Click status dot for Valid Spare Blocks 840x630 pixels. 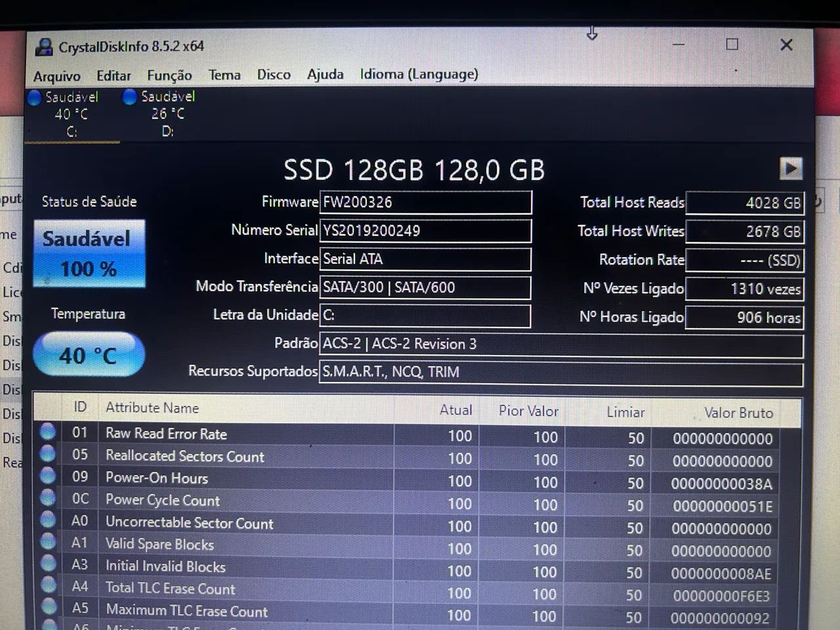point(47,541)
